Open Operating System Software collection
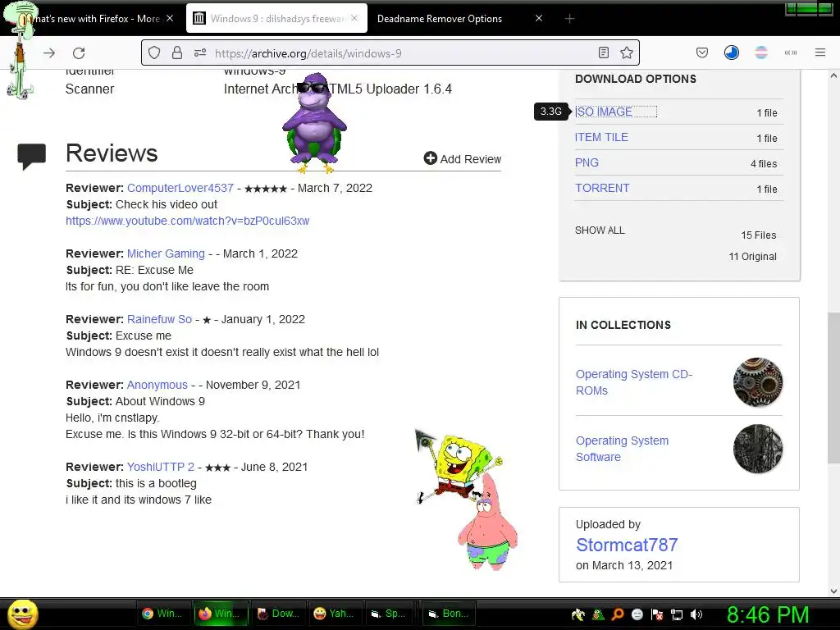The image size is (840, 630). (x=622, y=449)
